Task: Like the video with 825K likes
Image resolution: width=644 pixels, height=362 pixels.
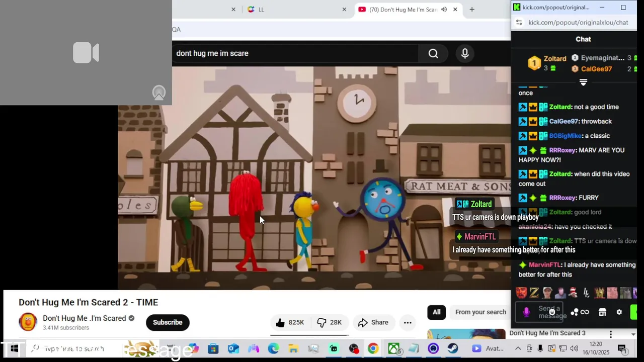Action: pos(290,322)
